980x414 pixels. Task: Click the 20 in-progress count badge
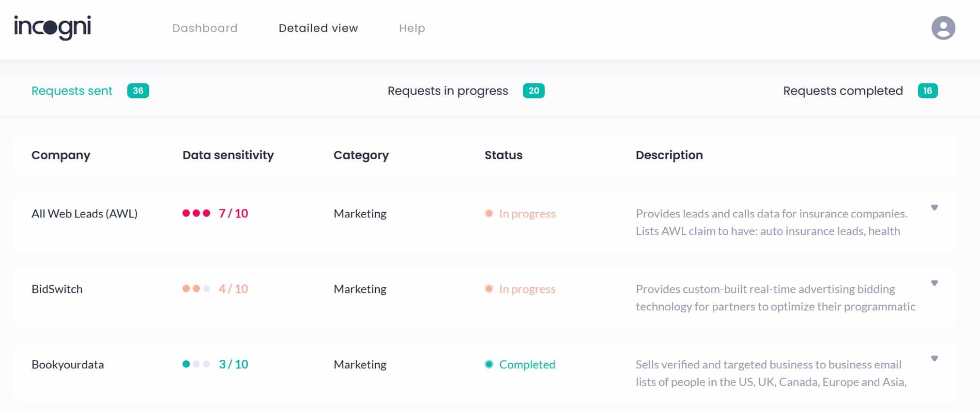(534, 91)
